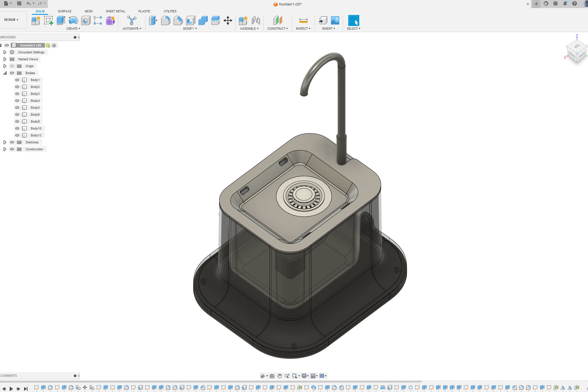Click Look At icon in navigation bar
Screen dimensions: 588x392
pos(272,376)
